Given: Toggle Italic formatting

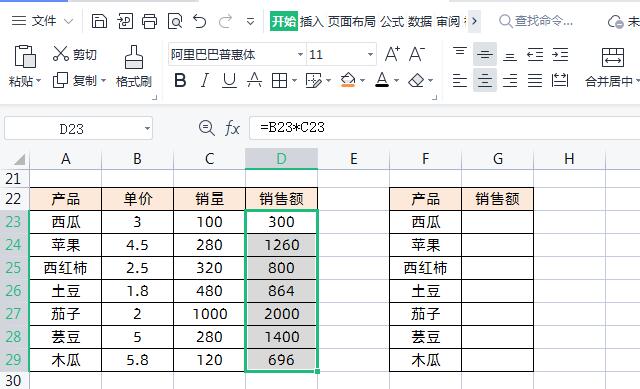Looking at the screenshot, I should coord(205,80).
